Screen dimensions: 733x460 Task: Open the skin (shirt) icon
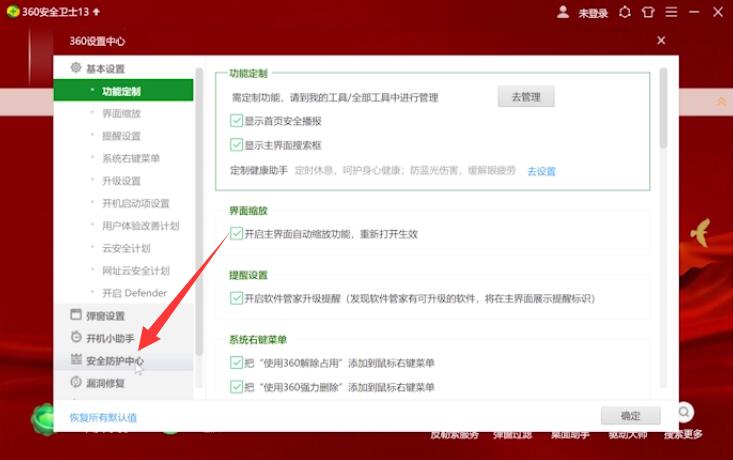coord(648,12)
